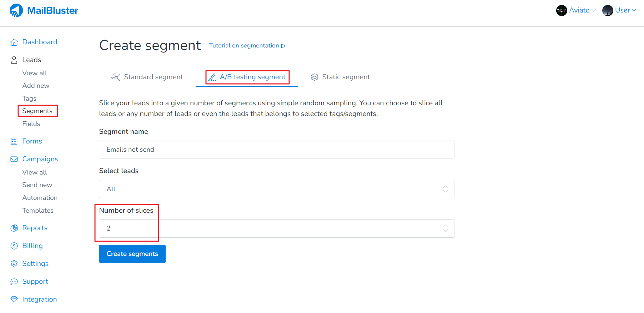Viewport: 644px width, 313px height.
Task: Click the Support chat bubble icon
Action: click(x=14, y=282)
